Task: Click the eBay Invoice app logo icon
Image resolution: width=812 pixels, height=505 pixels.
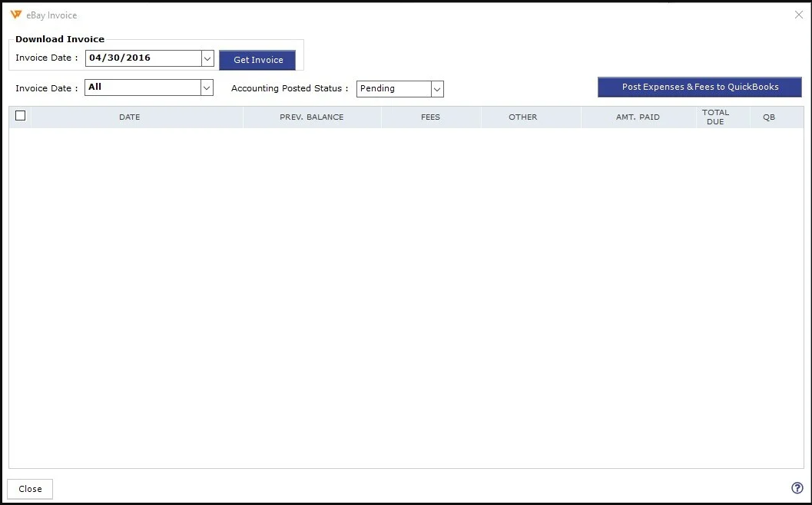Action: [x=16, y=15]
